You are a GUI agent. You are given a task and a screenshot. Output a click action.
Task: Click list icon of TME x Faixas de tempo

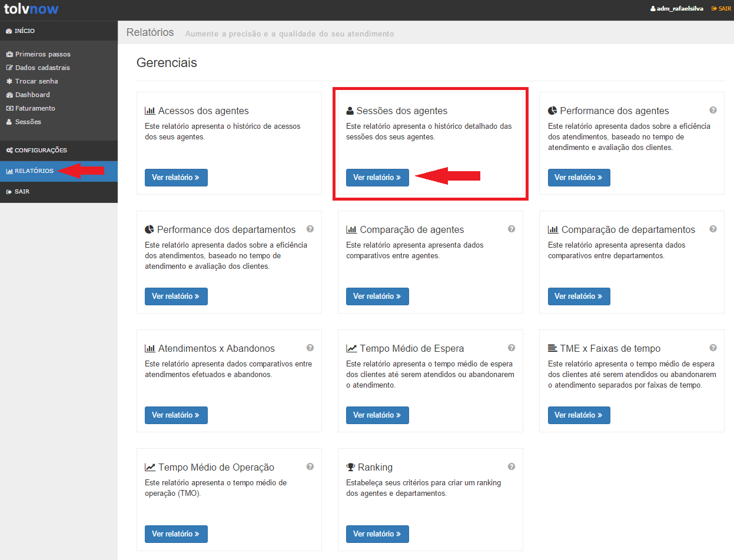pos(553,348)
